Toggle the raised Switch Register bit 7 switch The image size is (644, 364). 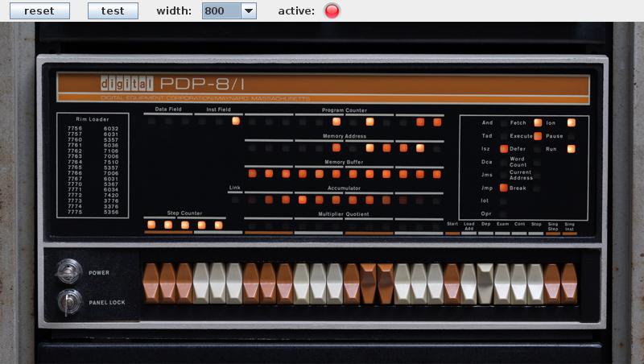pos(368,283)
